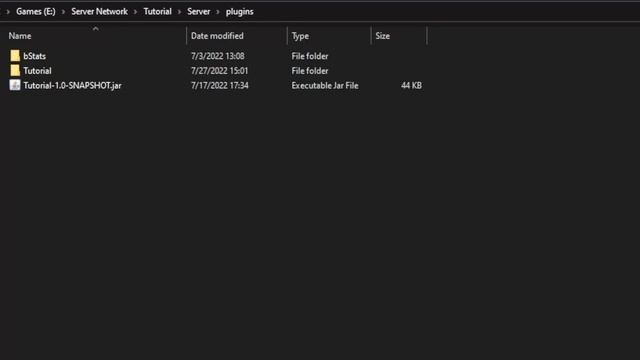Viewport: 640px width, 360px height.
Task: Select Tutorial-1.0-SNAPSHOT.jar file name
Action: tap(72, 85)
